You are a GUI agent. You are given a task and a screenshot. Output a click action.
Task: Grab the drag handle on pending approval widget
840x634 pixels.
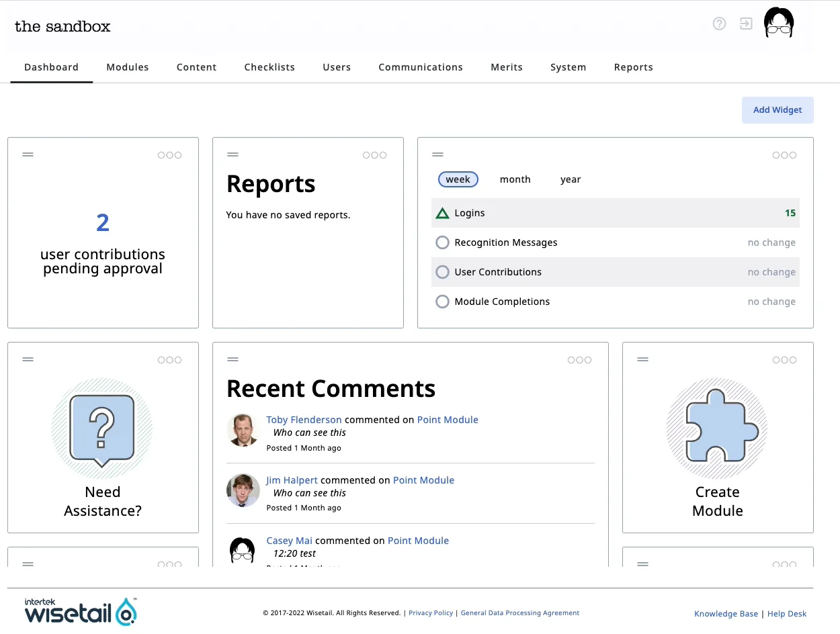[28, 154]
